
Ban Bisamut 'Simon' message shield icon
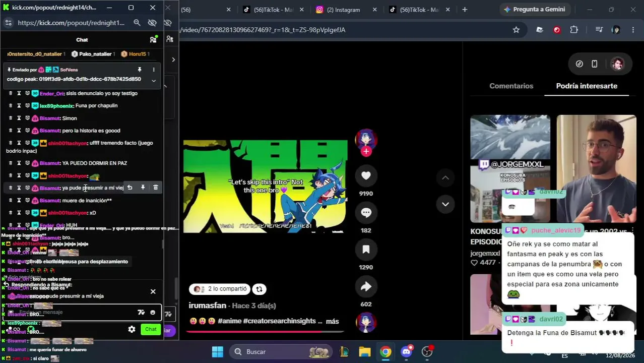pyautogui.click(x=27, y=118)
